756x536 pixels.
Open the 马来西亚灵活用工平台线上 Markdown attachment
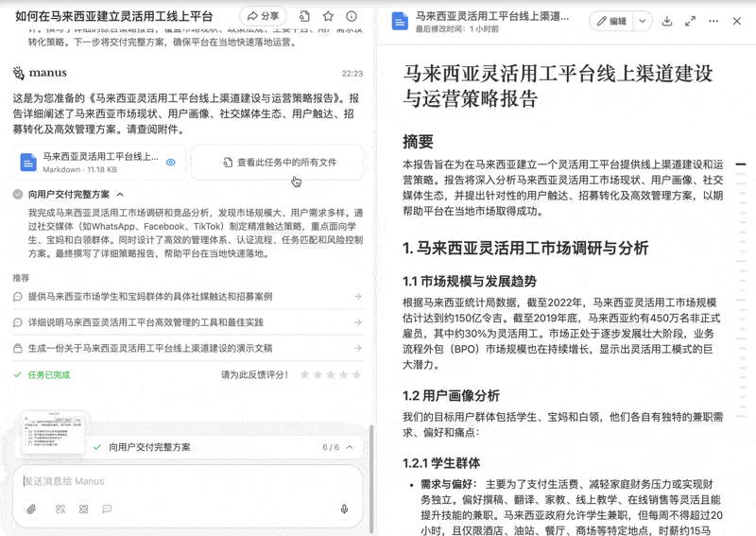[99, 162]
